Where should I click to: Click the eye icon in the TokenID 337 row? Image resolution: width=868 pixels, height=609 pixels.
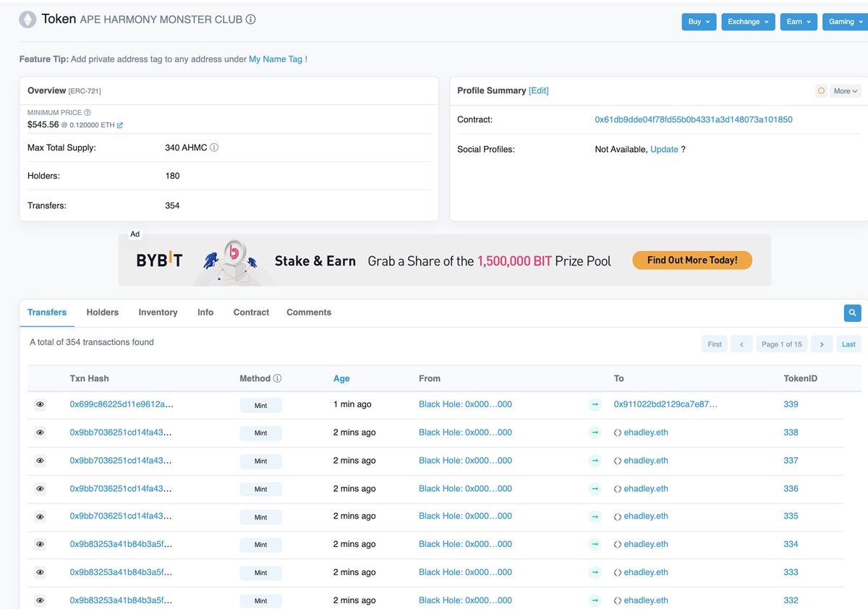41,461
